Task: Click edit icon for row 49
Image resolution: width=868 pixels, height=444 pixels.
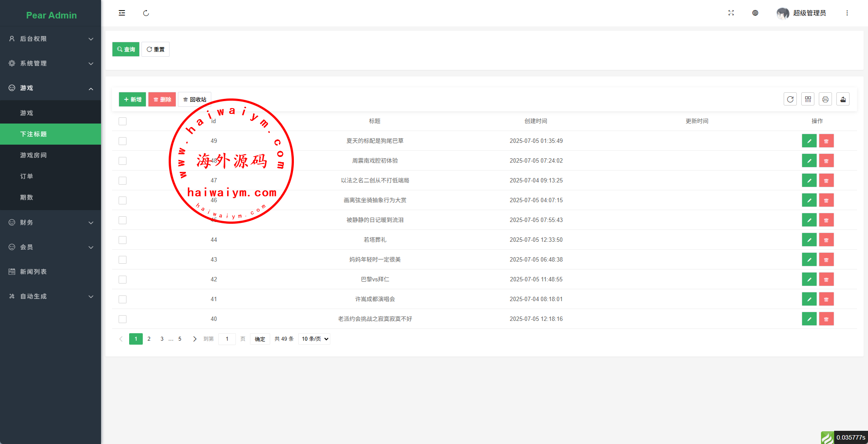Action: point(809,141)
